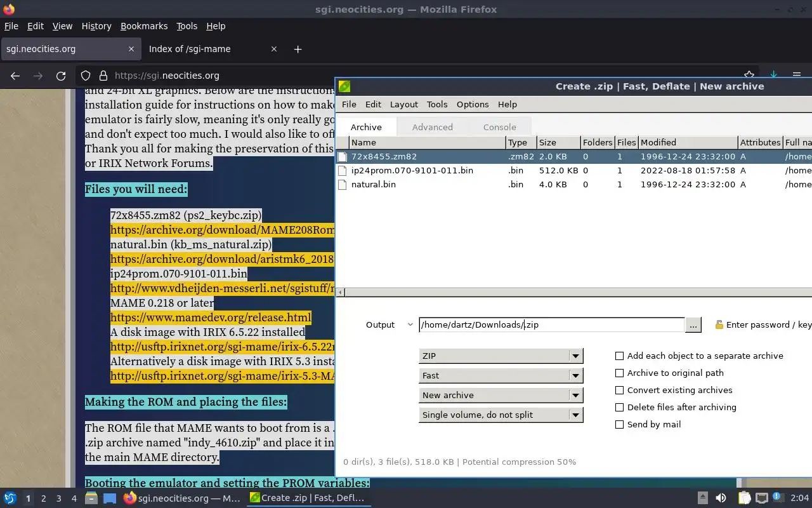Open the ZIP archive format dropdown

pyautogui.click(x=501, y=356)
